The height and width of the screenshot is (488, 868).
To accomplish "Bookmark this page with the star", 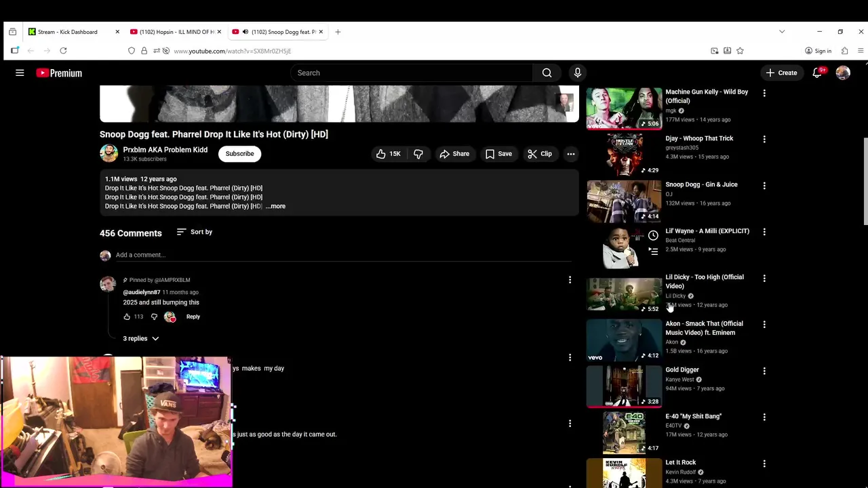I will (x=740, y=51).
